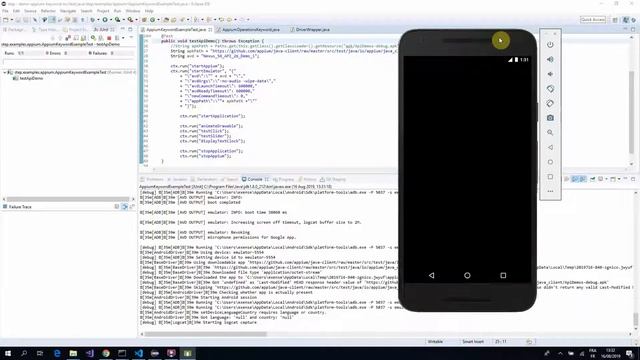The width and height of the screenshot is (640, 360).
Task: Open Navigate menu
Action: tap(68, 11)
